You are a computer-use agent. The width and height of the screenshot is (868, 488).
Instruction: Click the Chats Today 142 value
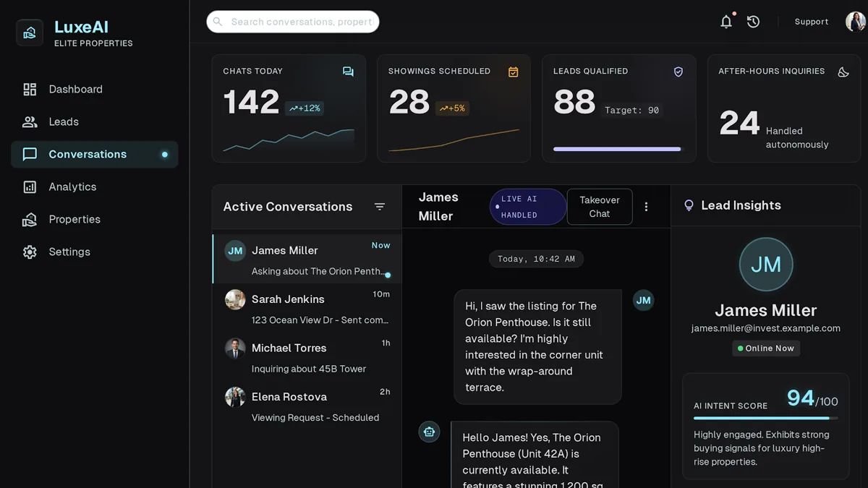click(251, 102)
